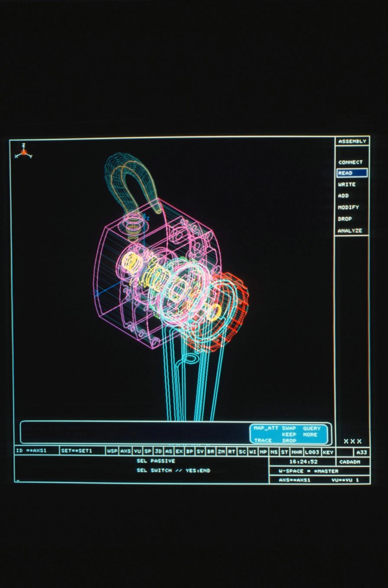The image size is (388, 588).
Task: Select CONNECT in the Assembly menu
Action: point(351,163)
